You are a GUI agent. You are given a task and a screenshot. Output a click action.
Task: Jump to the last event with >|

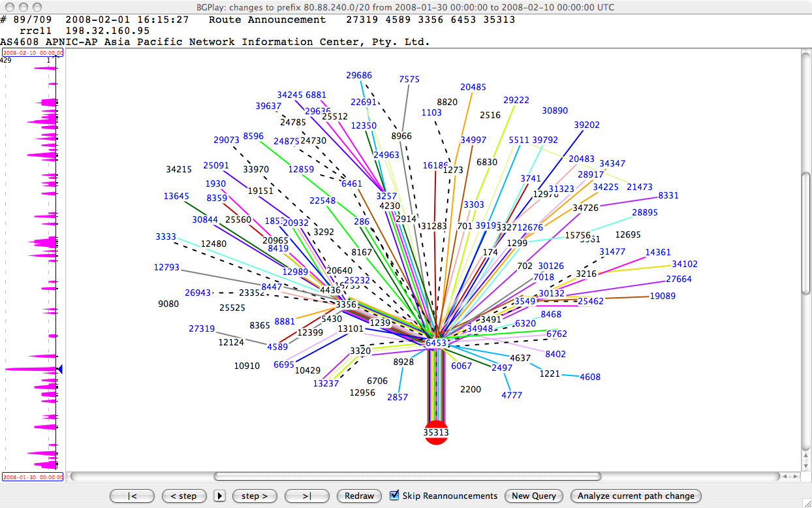coord(307,496)
